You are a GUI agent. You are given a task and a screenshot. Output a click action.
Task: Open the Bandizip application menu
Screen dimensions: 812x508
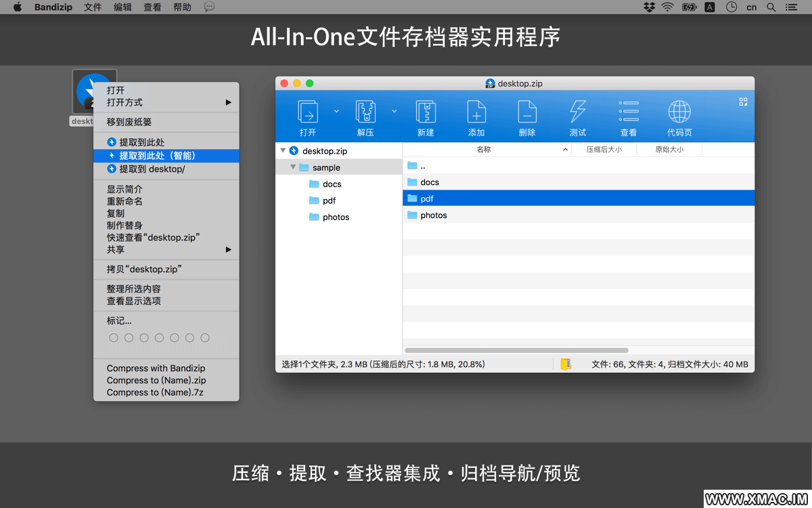[x=53, y=7]
